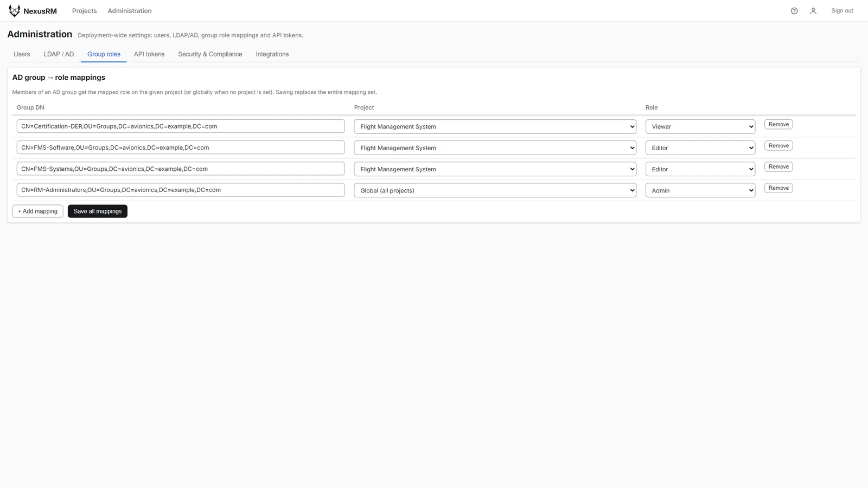Open Administration in top navigation
Screen dimensions: 868x488
tap(130, 11)
